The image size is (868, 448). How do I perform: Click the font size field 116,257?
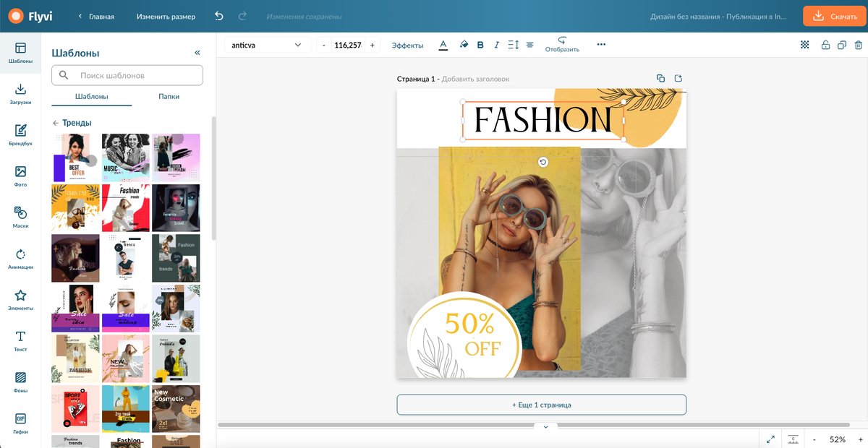point(347,45)
